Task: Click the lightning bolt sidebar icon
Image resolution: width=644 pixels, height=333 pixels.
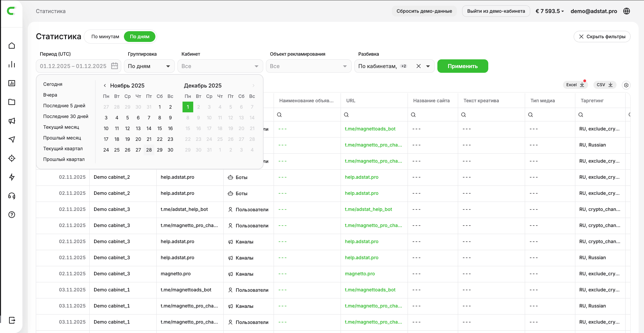Action: pyautogui.click(x=12, y=177)
